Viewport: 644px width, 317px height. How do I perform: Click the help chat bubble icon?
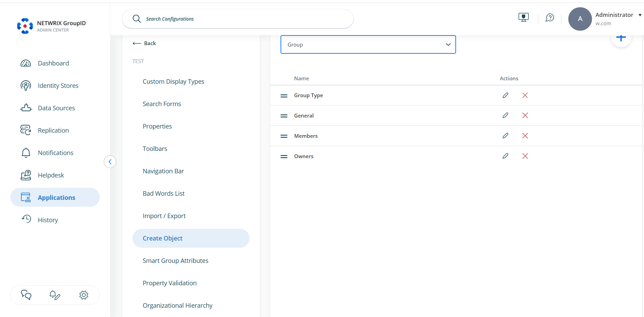coord(549,18)
